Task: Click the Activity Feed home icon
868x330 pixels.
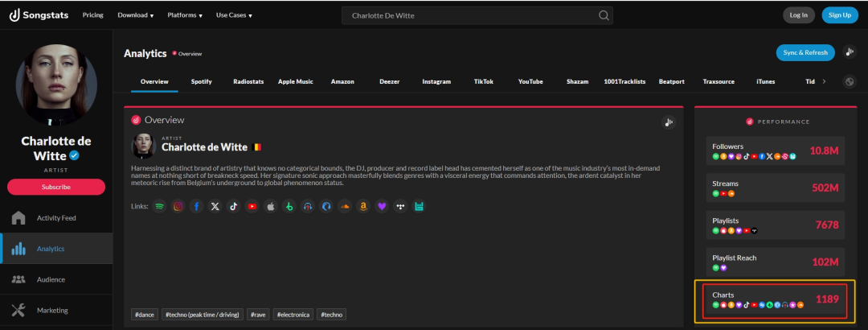Action: (18, 218)
